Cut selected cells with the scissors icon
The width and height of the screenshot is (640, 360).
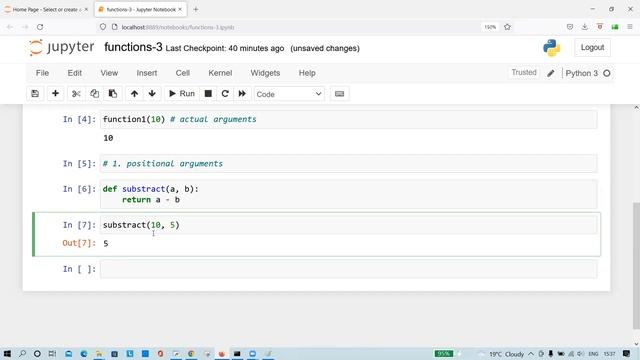[x=76, y=94]
